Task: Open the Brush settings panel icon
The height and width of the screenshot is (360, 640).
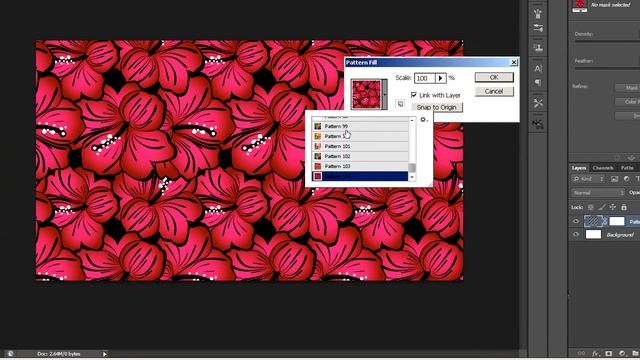Action: pos(538,28)
